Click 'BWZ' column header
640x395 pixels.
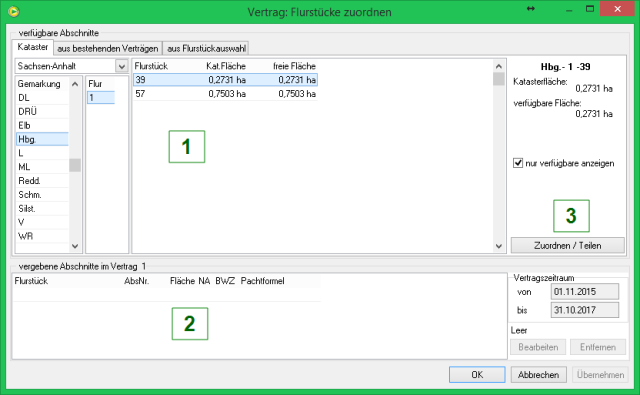click(225, 281)
